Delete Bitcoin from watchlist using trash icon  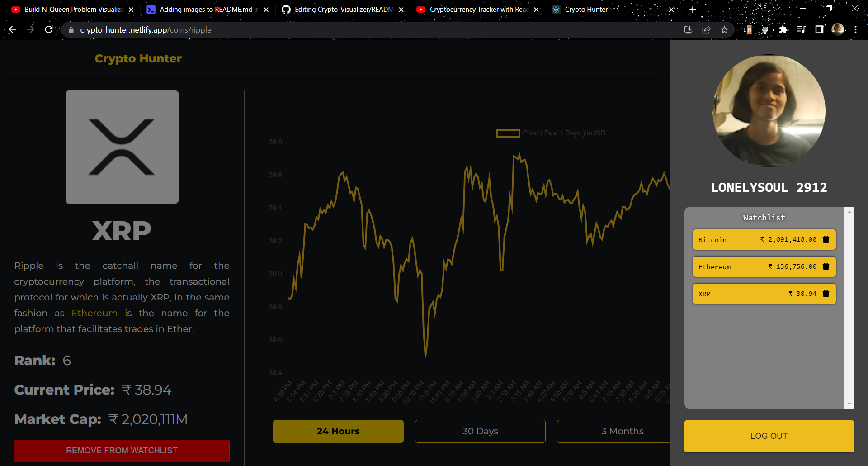[x=826, y=240]
